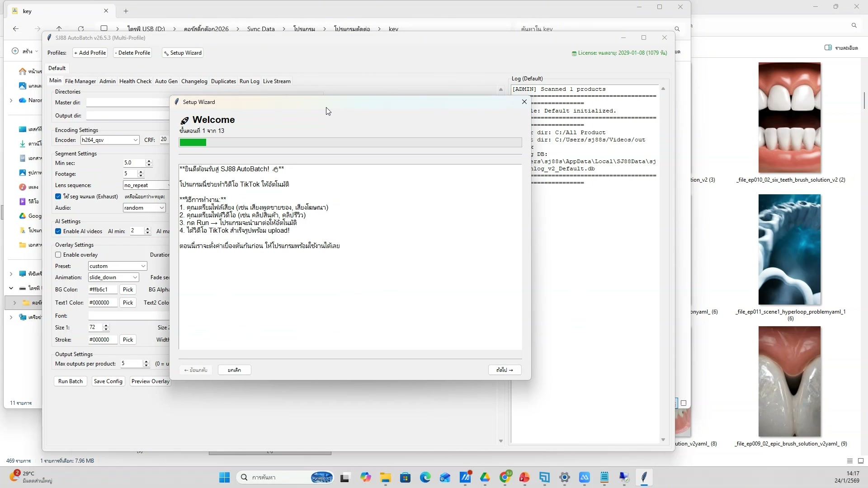The image size is (868, 488).
Task: Click the Explorer search magnifier icon
Action: [677, 29]
